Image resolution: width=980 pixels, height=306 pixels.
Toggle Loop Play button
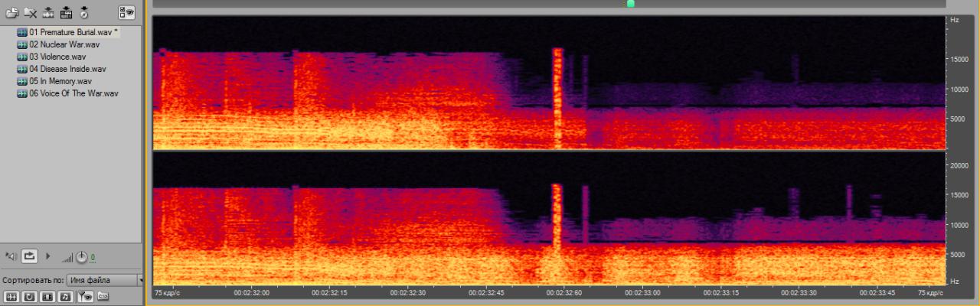click(30, 256)
